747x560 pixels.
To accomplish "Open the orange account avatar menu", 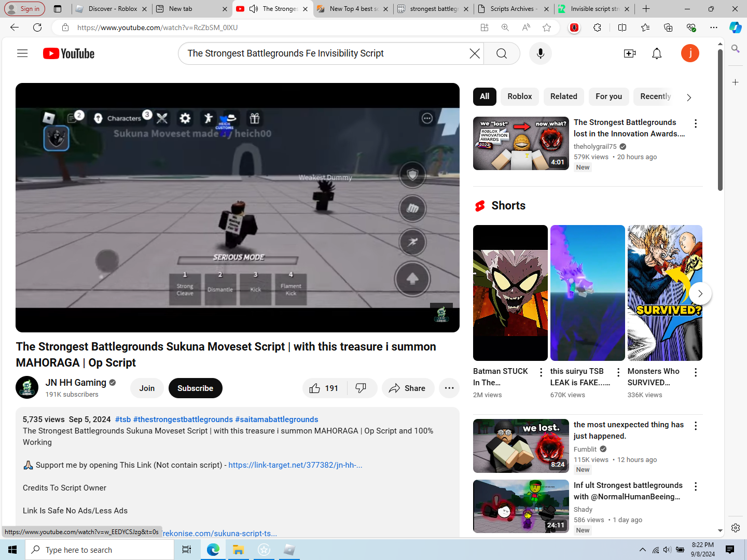I will click(690, 53).
